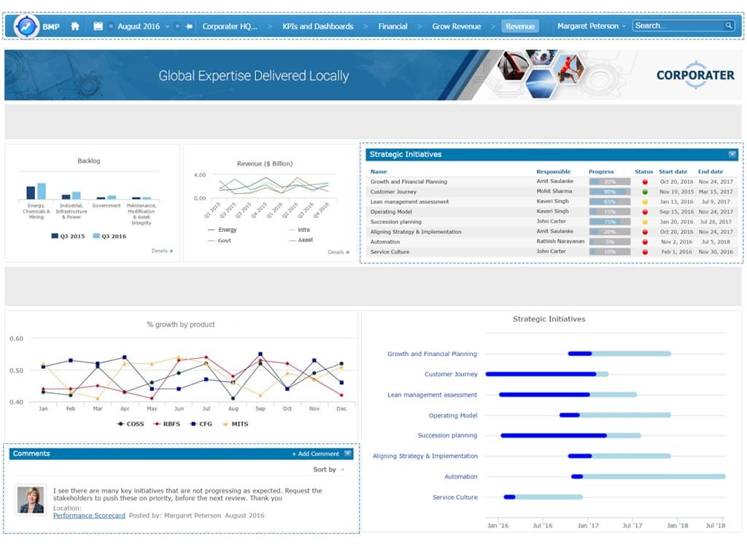Click the Corporater logo in banner
Image resolution: width=747 pixels, height=560 pixels.
coord(694,75)
